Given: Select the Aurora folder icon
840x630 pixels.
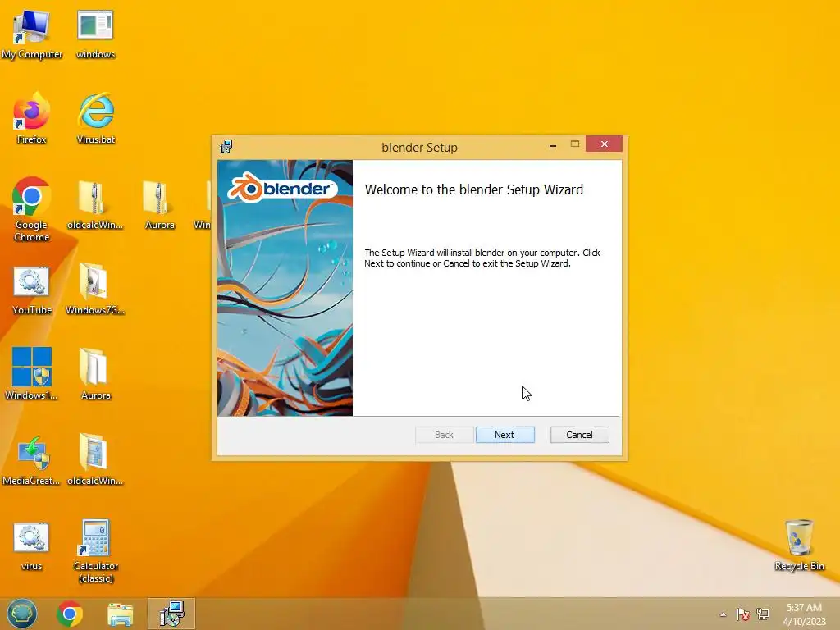Looking at the screenshot, I should coord(95,374).
